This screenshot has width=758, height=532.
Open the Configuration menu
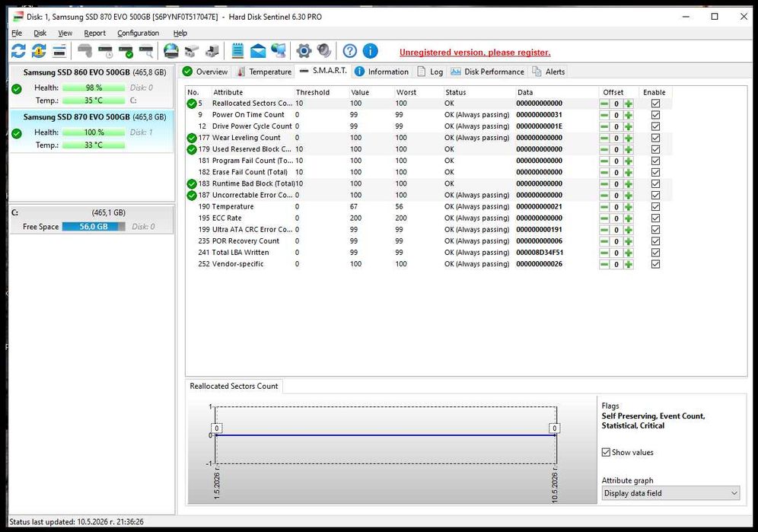click(x=138, y=33)
